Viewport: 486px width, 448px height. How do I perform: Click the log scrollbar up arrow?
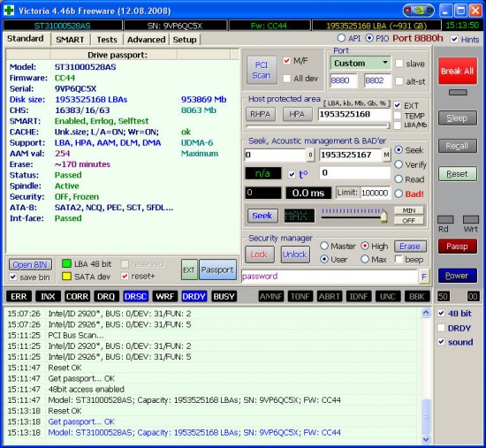tap(426, 313)
